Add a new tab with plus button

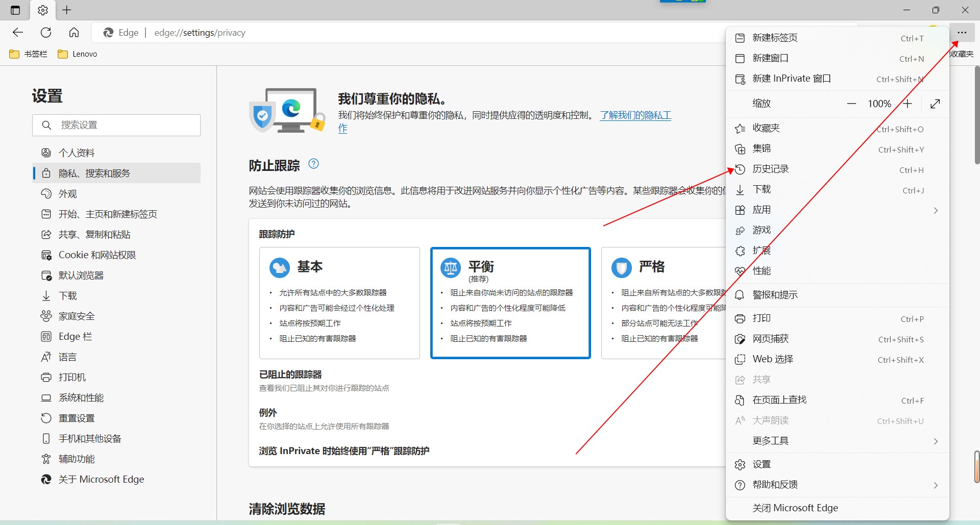[67, 10]
